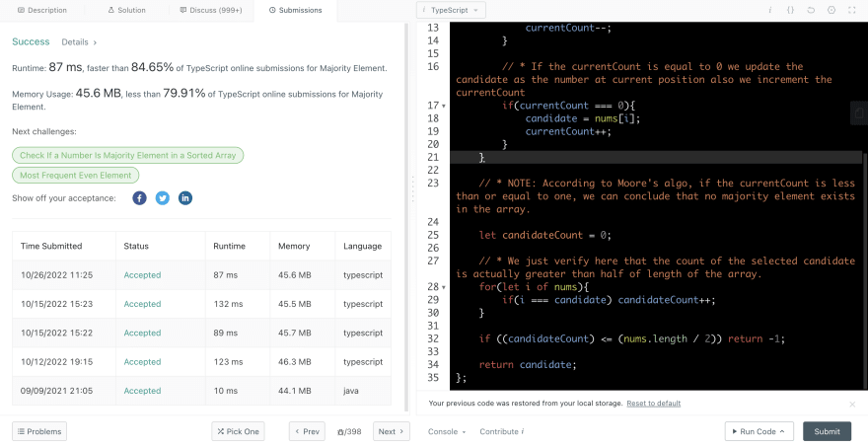The height and width of the screenshot is (447, 868).
Task: Go to Next problem
Action: (392, 431)
